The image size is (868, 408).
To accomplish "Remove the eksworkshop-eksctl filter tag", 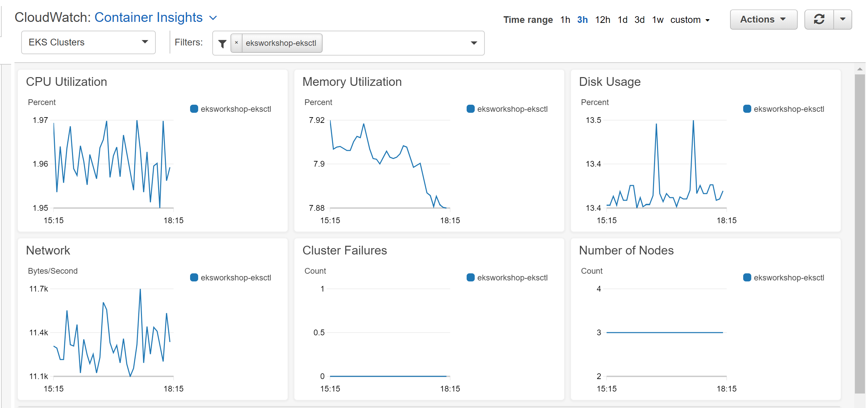I will point(237,43).
